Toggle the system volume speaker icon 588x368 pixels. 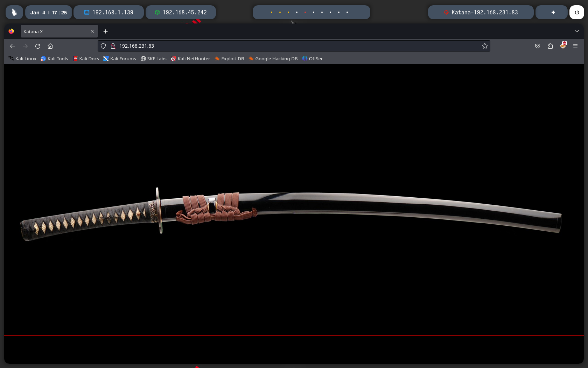pos(553,12)
